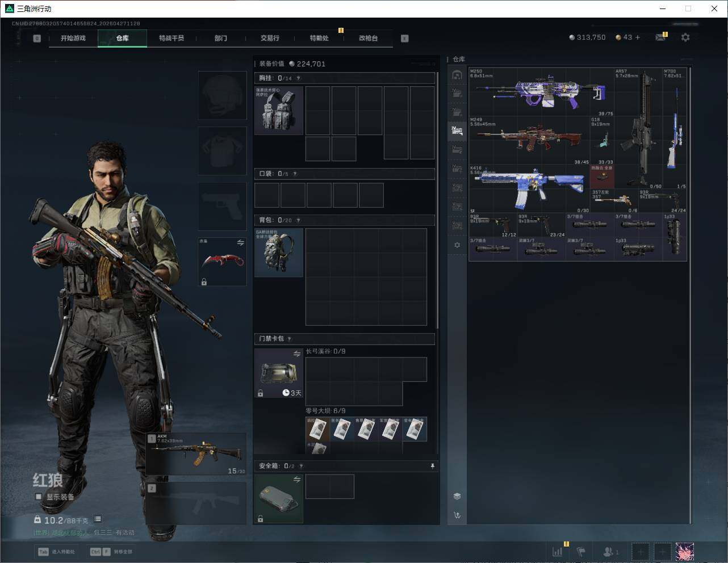Click the lock icon on melee knife slot
This screenshot has width=728, height=563.
(204, 281)
